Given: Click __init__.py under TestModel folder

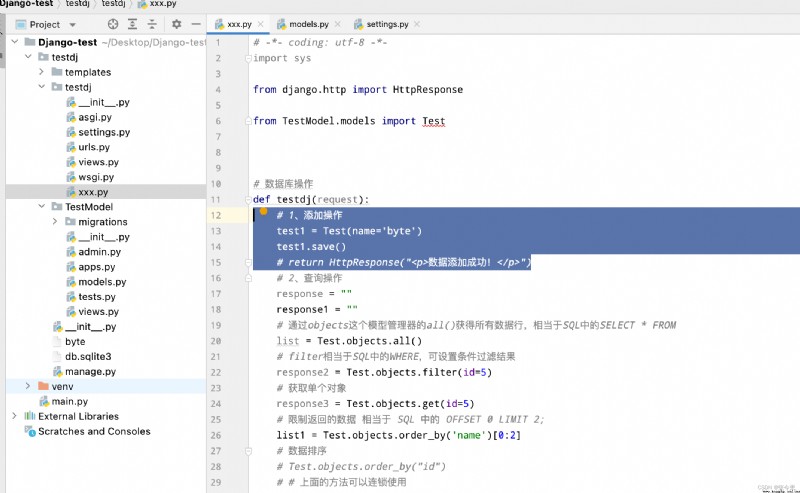Looking at the screenshot, I should 104,237.
